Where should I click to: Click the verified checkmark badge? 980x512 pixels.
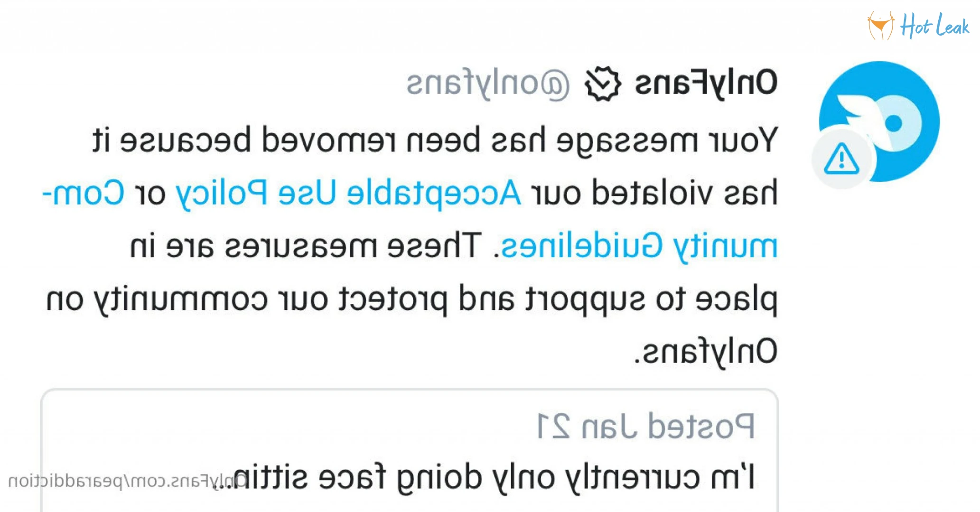602,84
